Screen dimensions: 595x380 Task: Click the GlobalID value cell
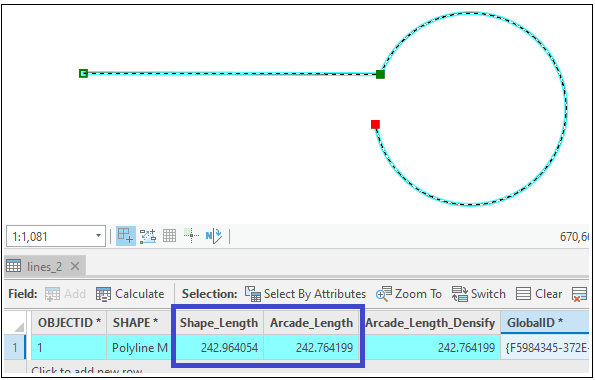pos(546,347)
